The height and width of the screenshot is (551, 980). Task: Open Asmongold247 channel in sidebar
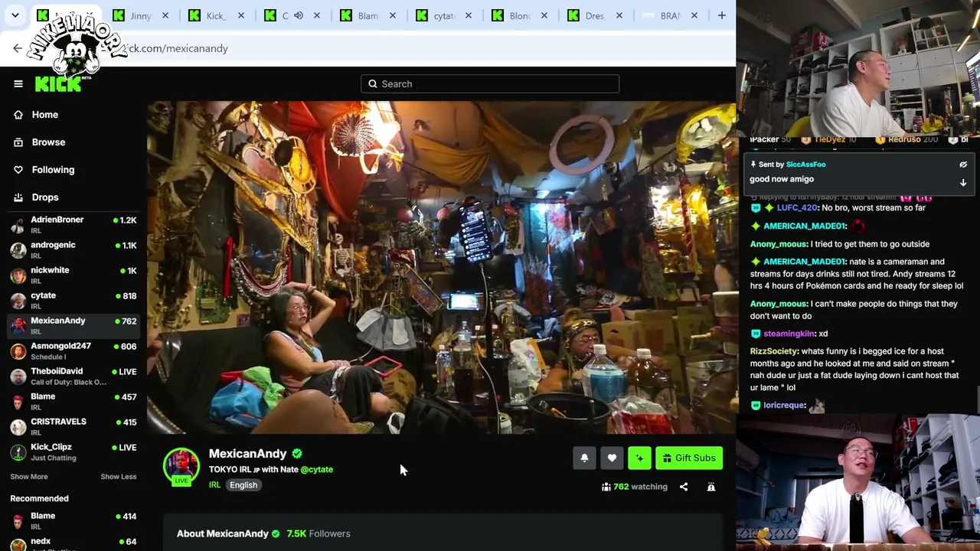pos(73,351)
